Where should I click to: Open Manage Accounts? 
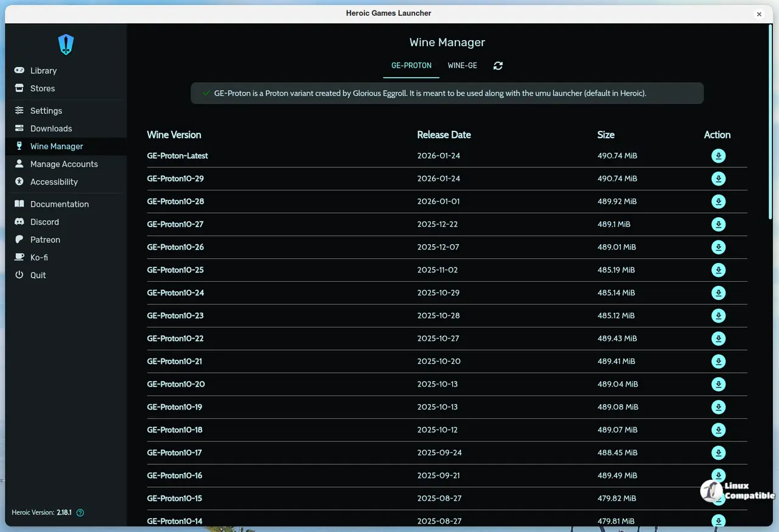coord(64,164)
